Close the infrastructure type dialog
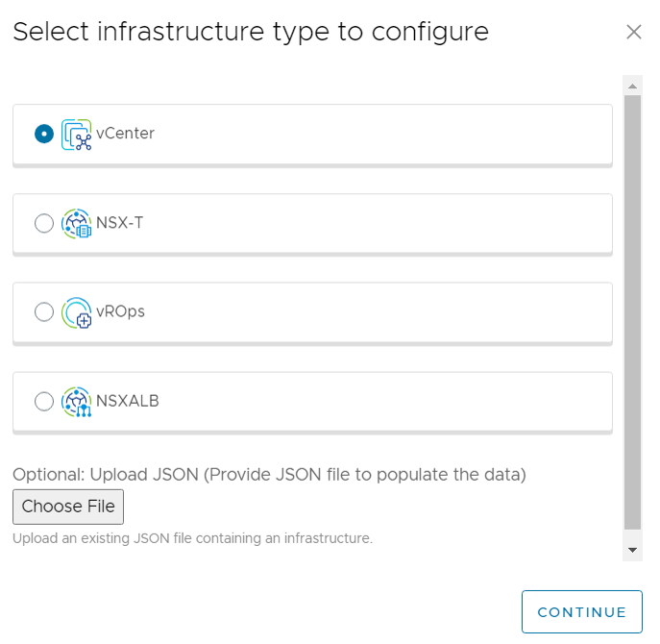The image size is (660, 644). [633, 32]
